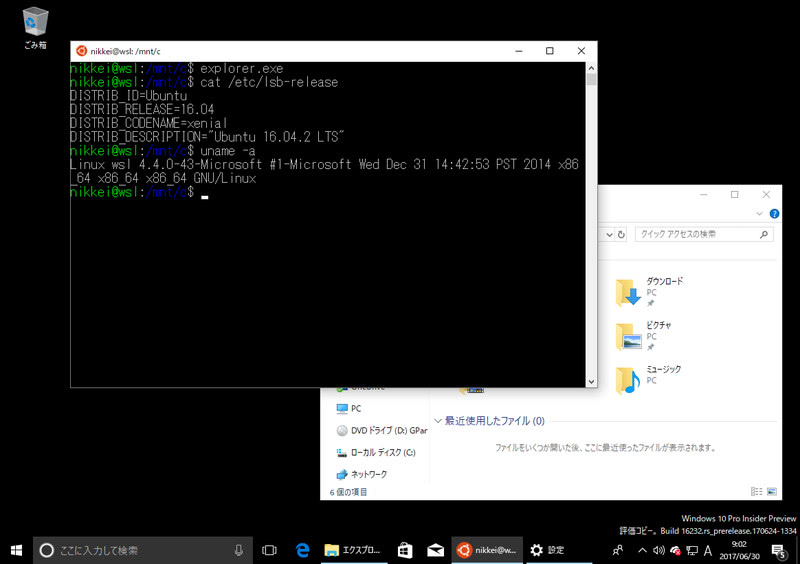The image size is (800, 564).
Task: Open Action Center with 5 notifications
Action: 779,550
